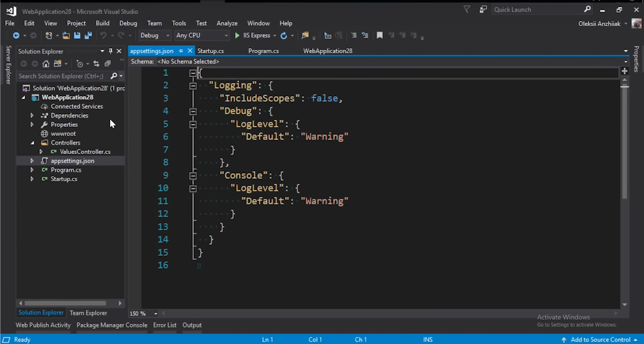This screenshot has width=644, height=344.
Task: Click the Pending Changes Filter clock icon
Action: pyautogui.click(x=80, y=64)
